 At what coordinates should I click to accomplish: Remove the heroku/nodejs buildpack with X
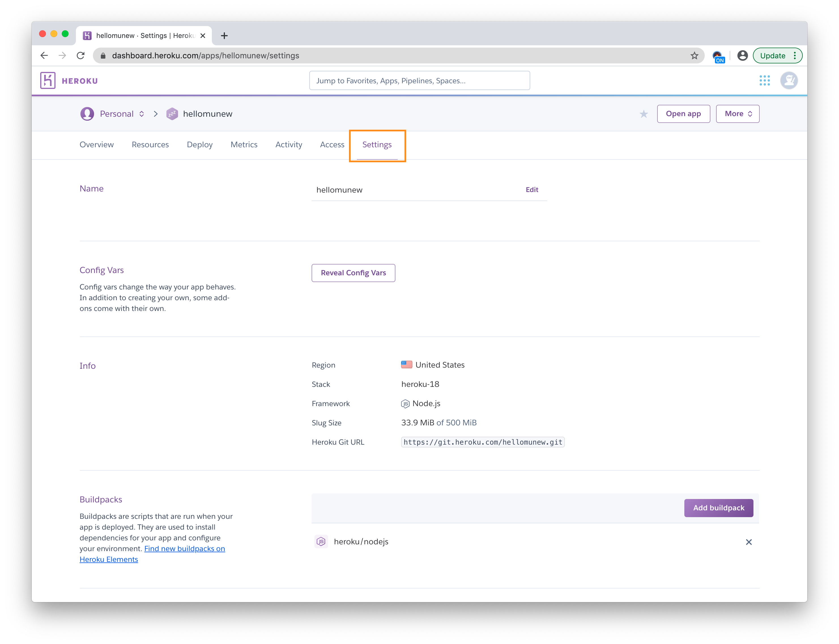click(749, 542)
